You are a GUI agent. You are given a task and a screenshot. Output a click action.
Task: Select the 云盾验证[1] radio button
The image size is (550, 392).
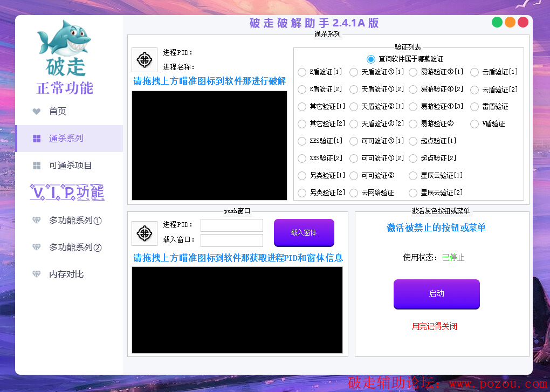pyautogui.click(x=475, y=72)
